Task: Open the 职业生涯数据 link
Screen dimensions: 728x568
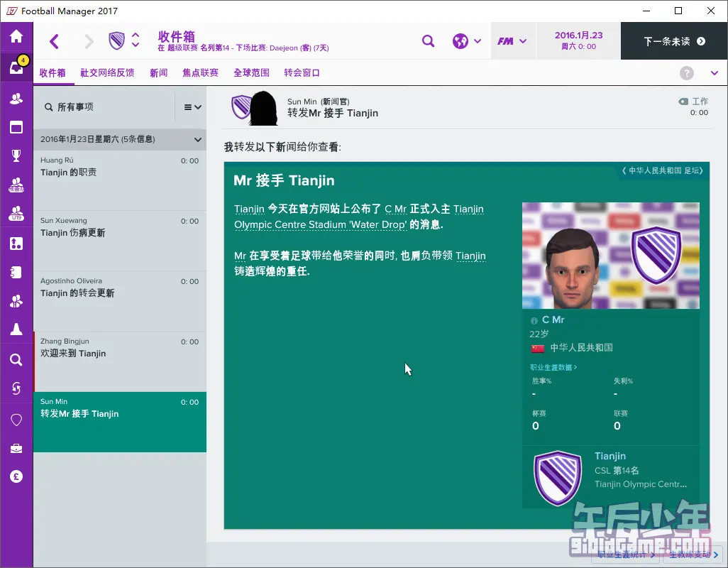Action: pyautogui.click(x=553, y=367)
